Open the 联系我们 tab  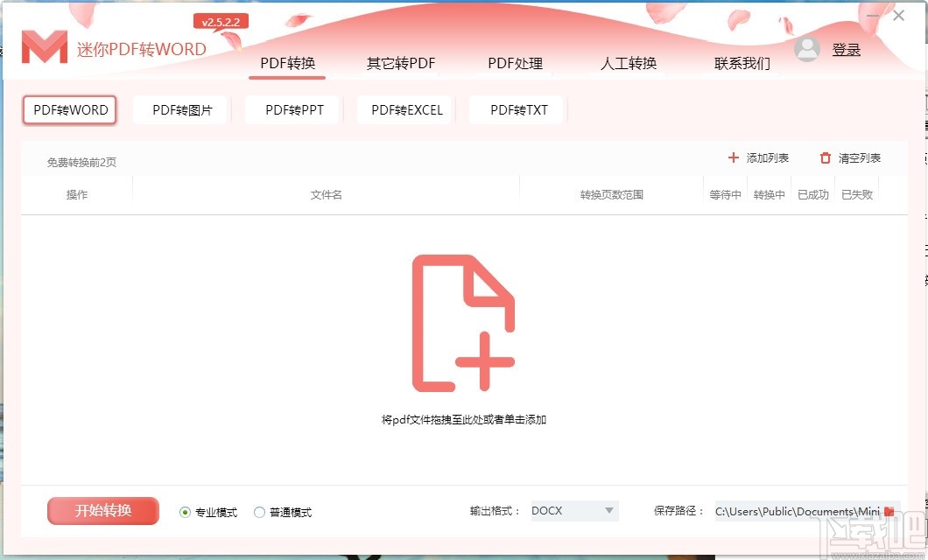(x=742, y=63)
